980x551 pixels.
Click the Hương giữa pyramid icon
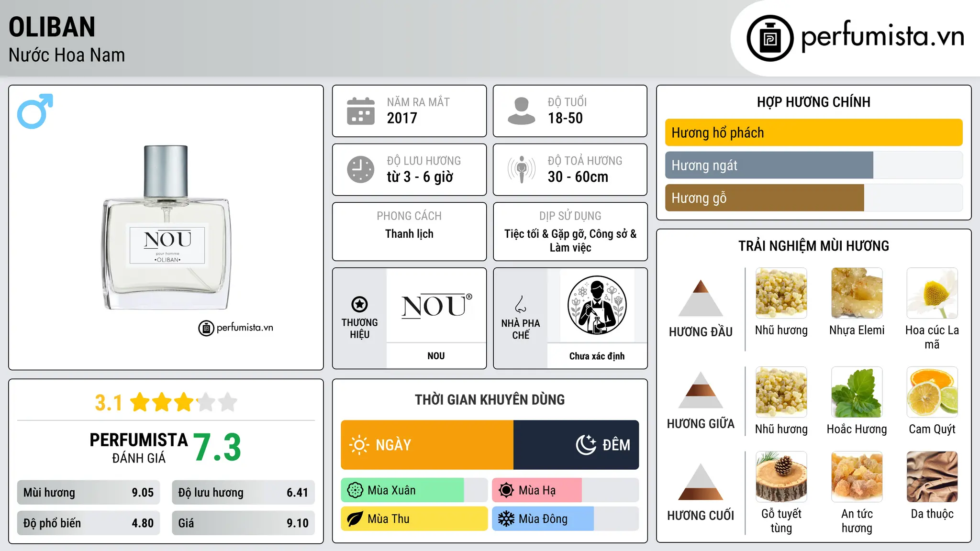(701, 390)
